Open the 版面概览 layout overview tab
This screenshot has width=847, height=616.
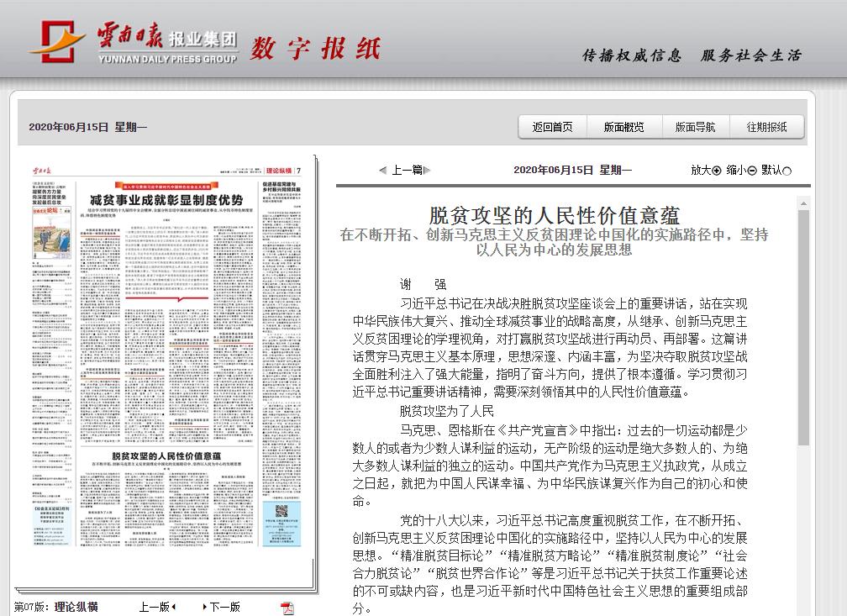click(x=624, y=127)
